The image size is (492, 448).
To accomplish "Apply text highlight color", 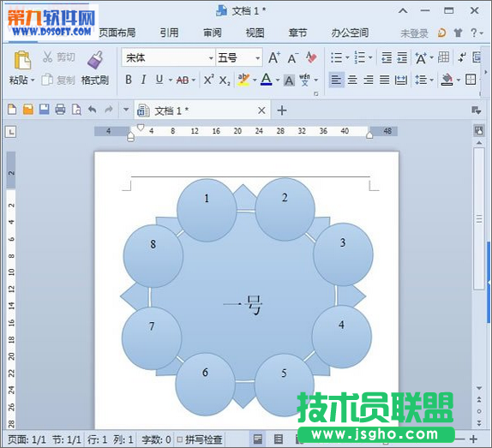I will (243, 80).
